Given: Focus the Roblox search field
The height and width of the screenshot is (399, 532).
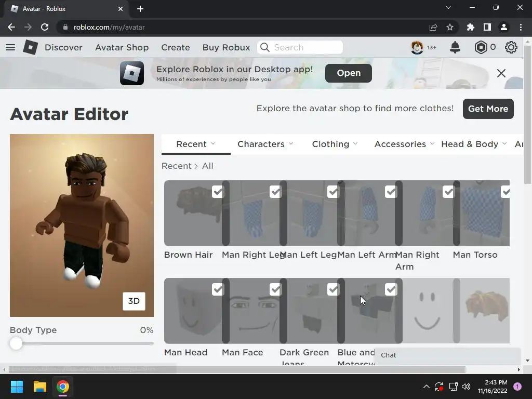Looking at the screenshot, I should tap(300, 47).
